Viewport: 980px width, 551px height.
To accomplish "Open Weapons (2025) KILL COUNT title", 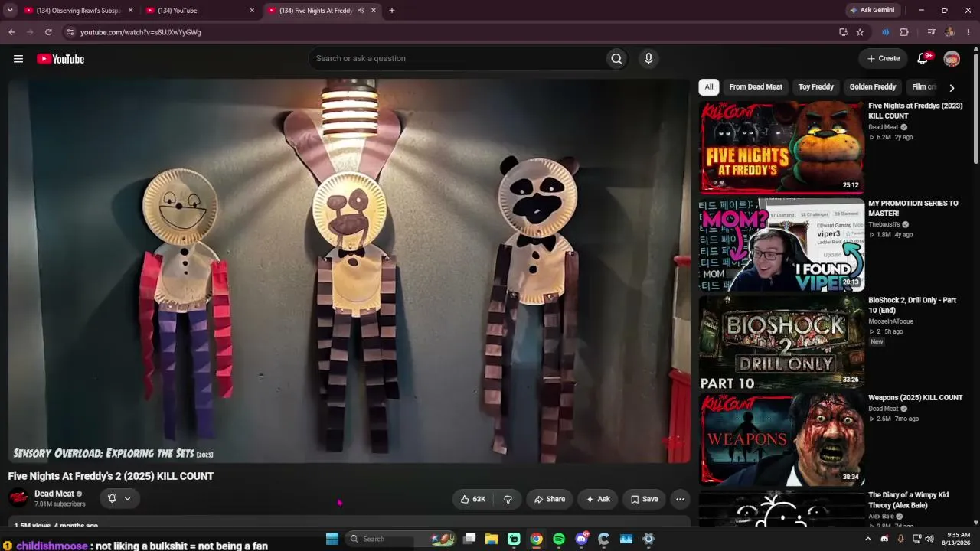I will pyautogui.click(x=916, y=398).
